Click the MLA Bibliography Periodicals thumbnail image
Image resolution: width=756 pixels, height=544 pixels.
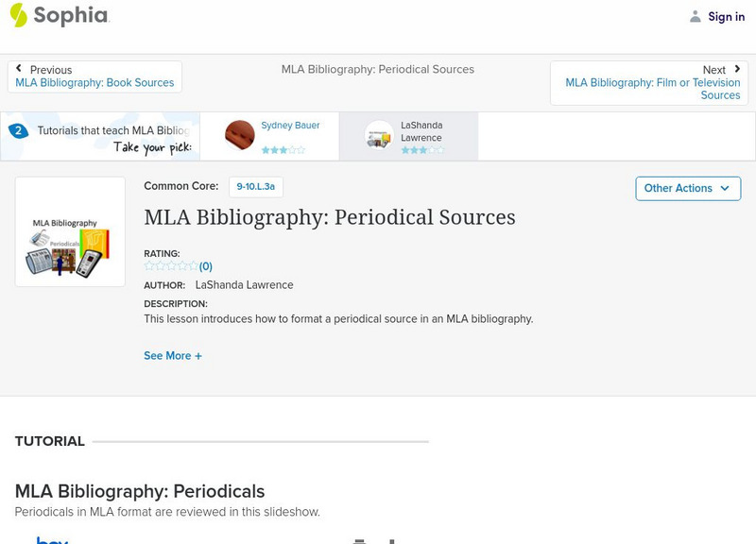point(70,231)
